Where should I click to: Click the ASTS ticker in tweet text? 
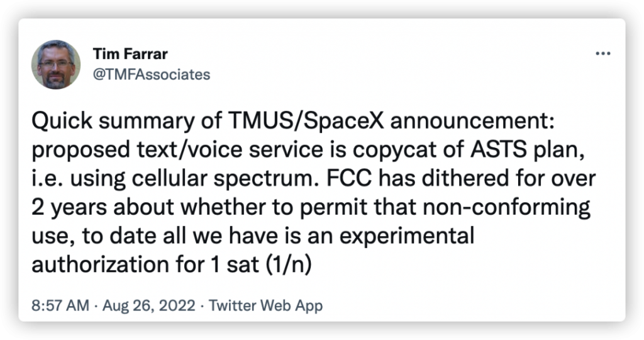(498, 150)
